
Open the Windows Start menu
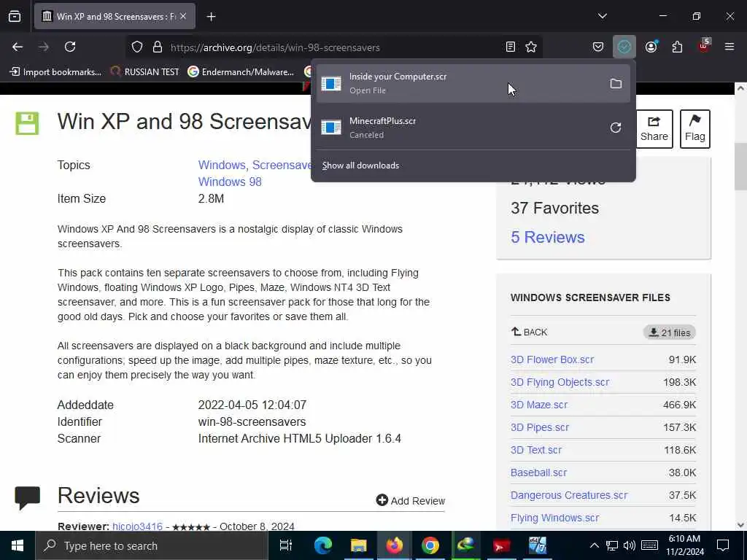coord(18,545)
